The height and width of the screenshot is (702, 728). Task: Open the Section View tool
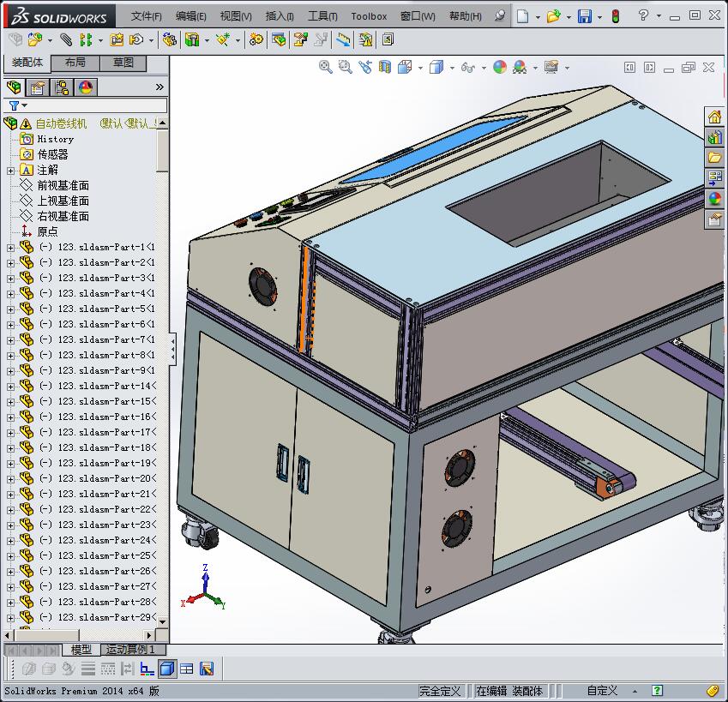(383, 67)
